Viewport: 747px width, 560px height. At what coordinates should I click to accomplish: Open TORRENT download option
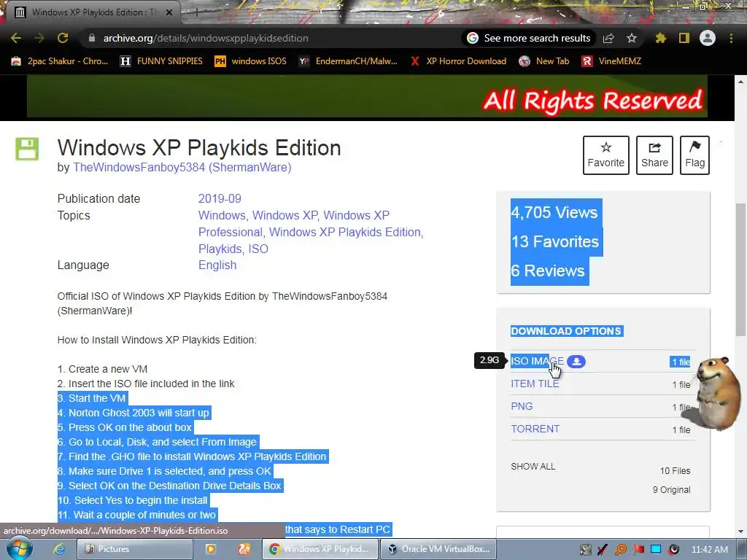[x=535, y=429]
